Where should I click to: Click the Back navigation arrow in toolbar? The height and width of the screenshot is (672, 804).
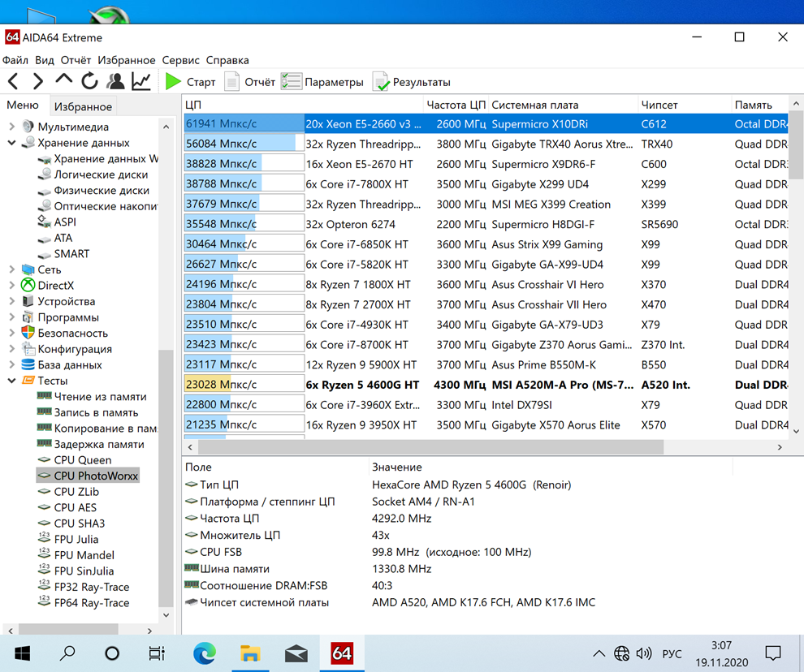tap(13, 81)
